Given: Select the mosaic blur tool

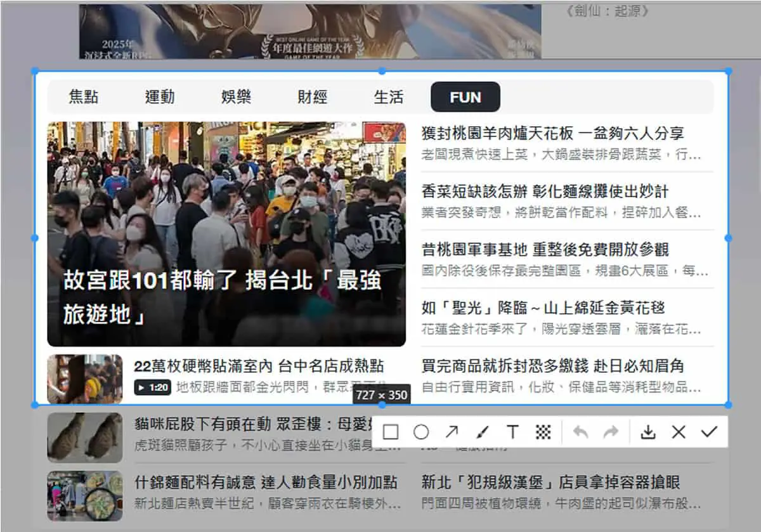Looking at the screenshot, I should point(543,432).
